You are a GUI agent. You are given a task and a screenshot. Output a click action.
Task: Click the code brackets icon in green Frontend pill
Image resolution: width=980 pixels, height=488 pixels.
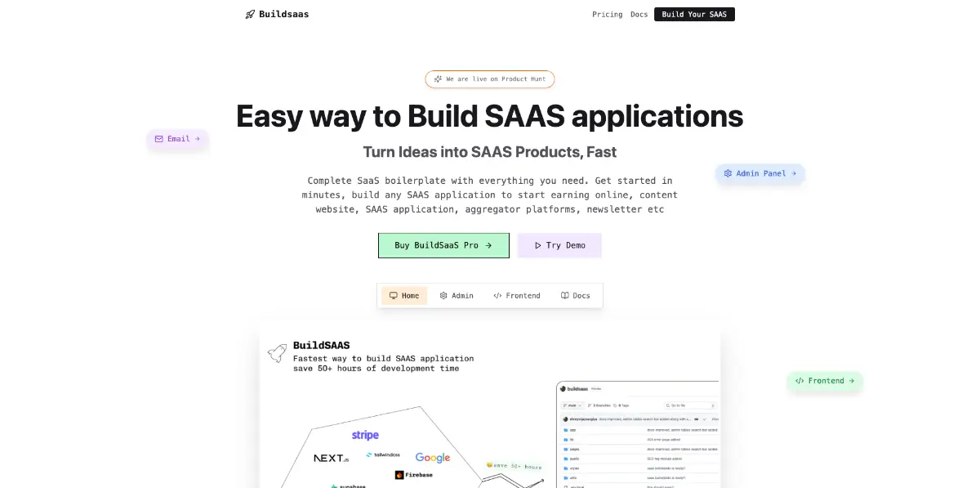coord(800,381)
